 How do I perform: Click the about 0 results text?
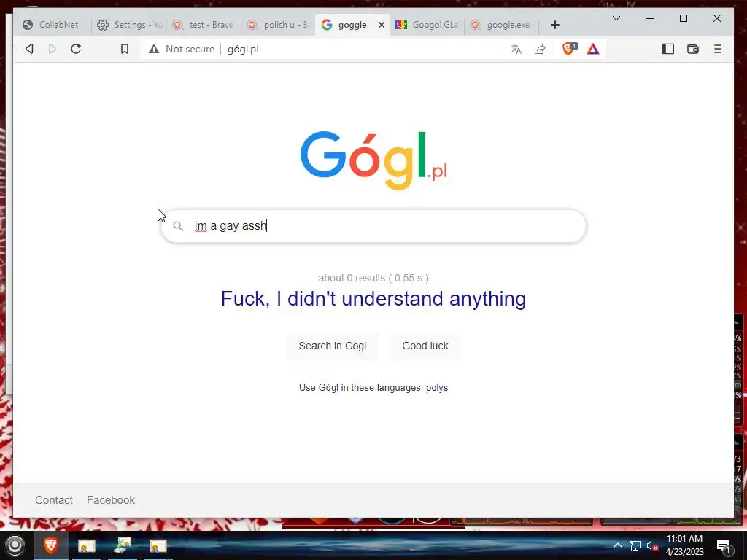pyautogui.click(x=373, y=278)
